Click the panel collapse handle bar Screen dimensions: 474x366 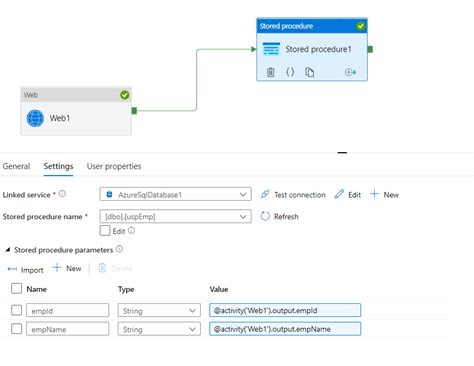tap(342, 152)
